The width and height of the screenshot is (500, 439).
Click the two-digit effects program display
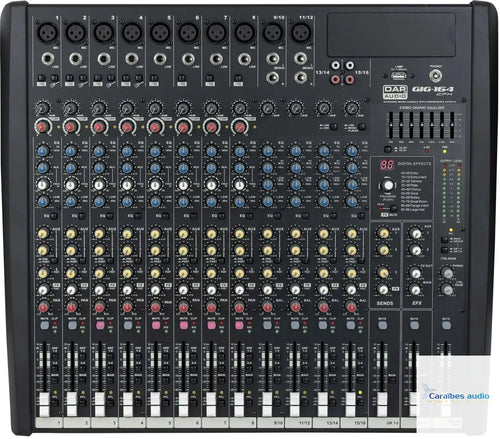(387, 165)
